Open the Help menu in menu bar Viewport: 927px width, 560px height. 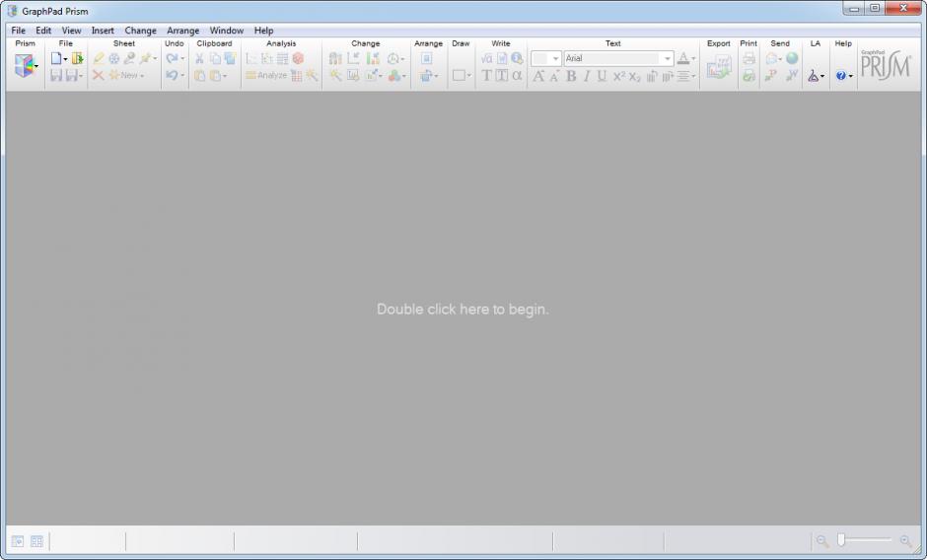click(x=263, y=31)
